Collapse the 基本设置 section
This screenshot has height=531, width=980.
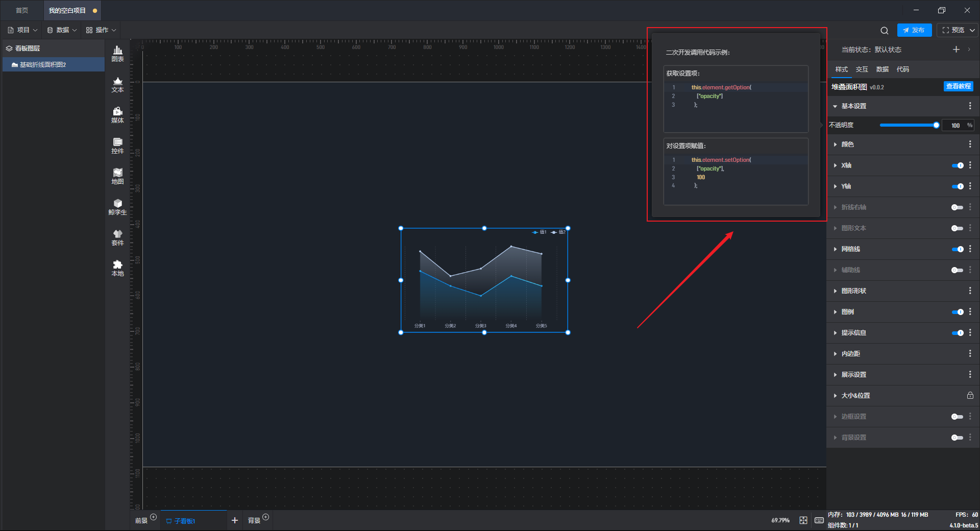[x=835, y=106]
